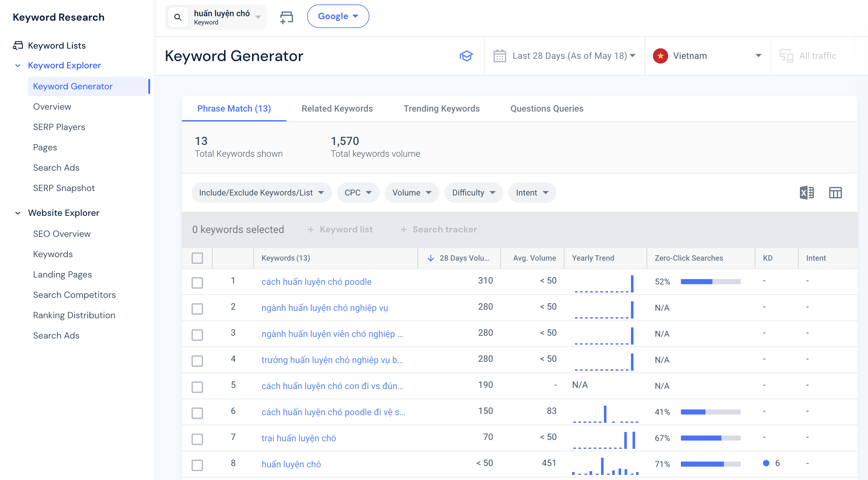
Task: Open the column settings table icon
Action: [x=835, y=193]
